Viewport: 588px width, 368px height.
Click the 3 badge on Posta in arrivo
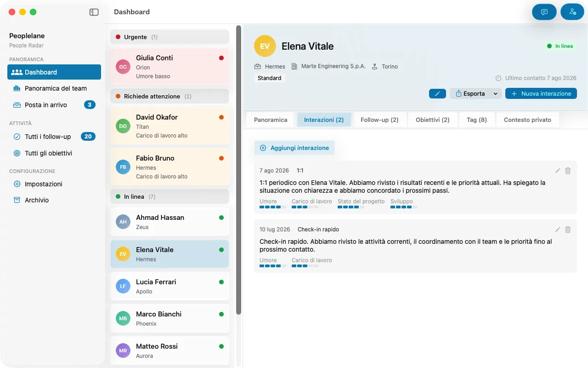[90, 105]
